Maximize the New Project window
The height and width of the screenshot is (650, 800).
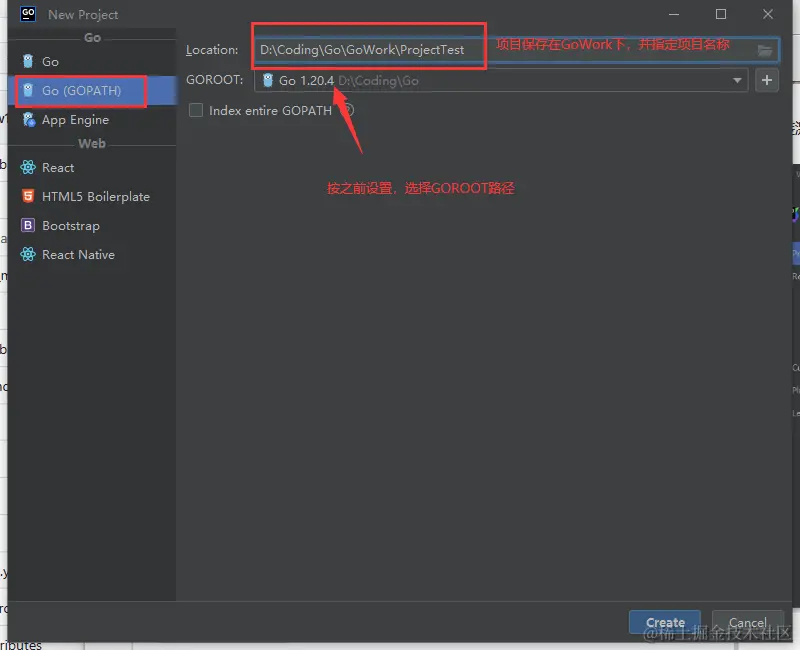pyautogui.click(x=721, y=14)
